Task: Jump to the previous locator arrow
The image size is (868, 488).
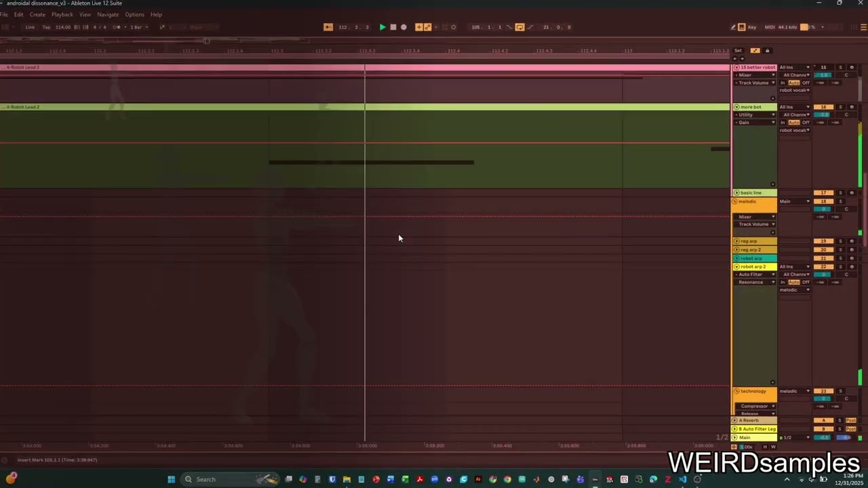Action: click(x=734, y=58)
